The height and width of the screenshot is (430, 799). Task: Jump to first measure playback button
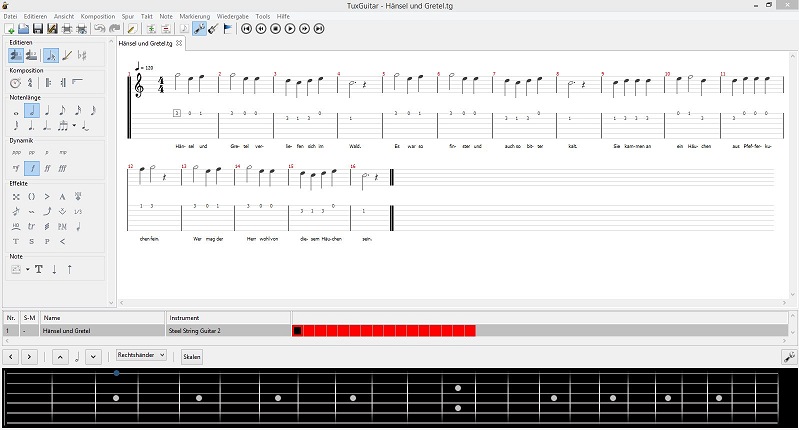point(247,29)
